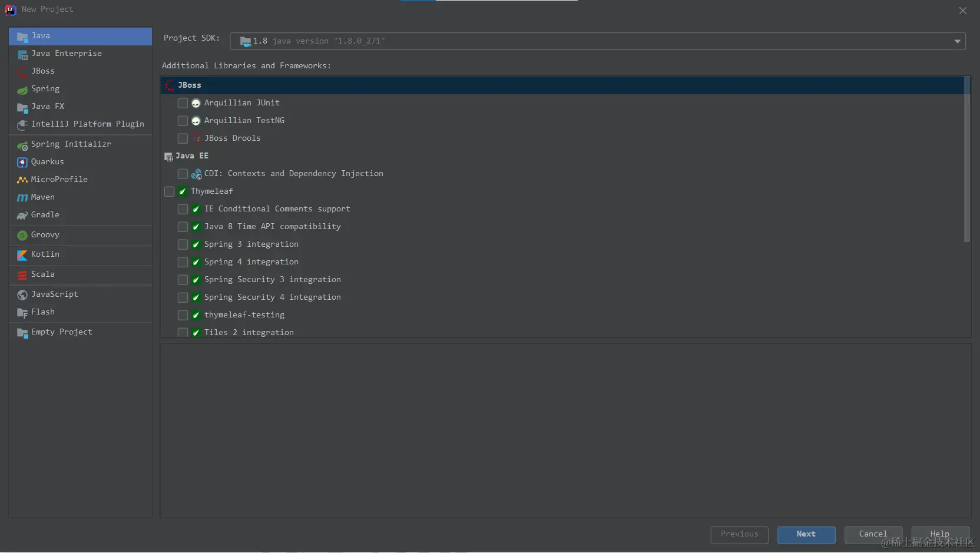Select the Quarkus project type label
This screenshot has width=980, height=553.
[x=48, y=162]
